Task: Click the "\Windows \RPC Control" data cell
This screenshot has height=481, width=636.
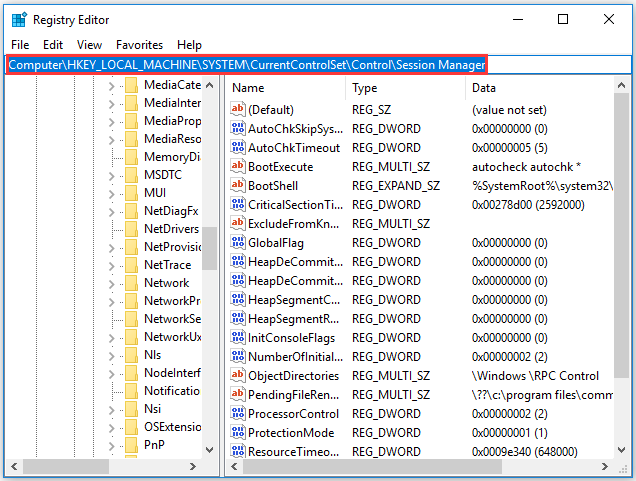Action: point(535,376)
